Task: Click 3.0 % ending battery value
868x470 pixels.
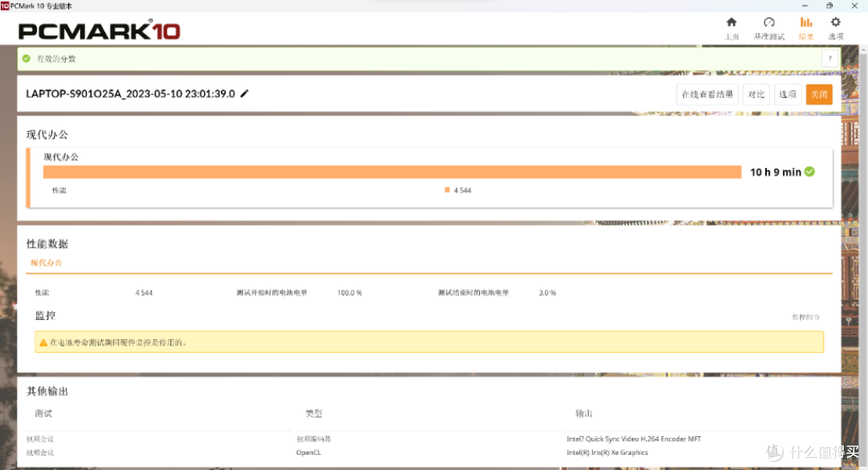Action: (x=547, y=293)
